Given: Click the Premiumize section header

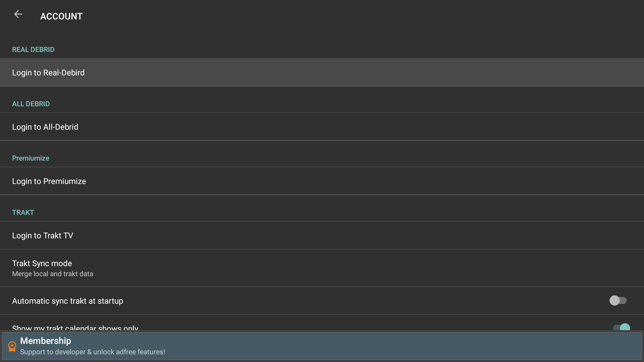Looking at the screenshot, I should point(31,158).
